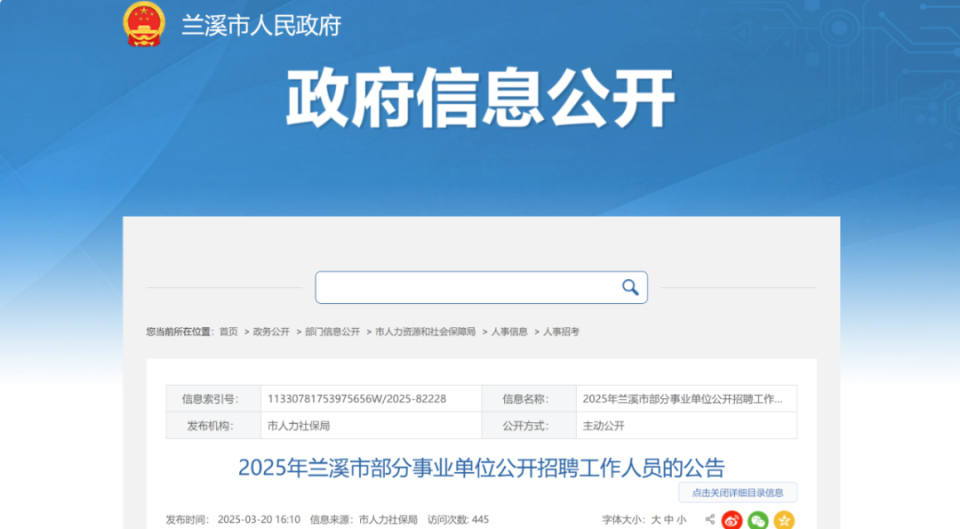The width and height of the screenshot is (960, 529).
Task: Open 人事招考 breadcrumb link
Action: tap(561, 332)
